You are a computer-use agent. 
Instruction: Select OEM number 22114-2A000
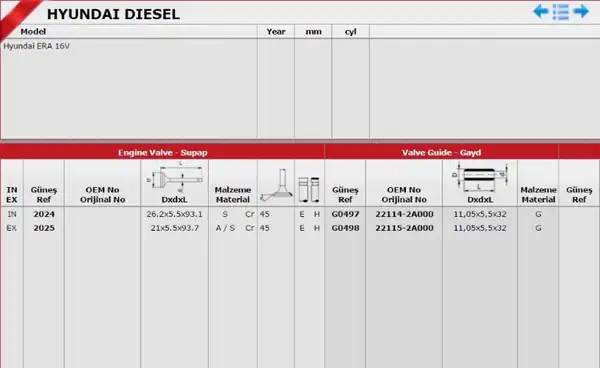tap(404, 214)
